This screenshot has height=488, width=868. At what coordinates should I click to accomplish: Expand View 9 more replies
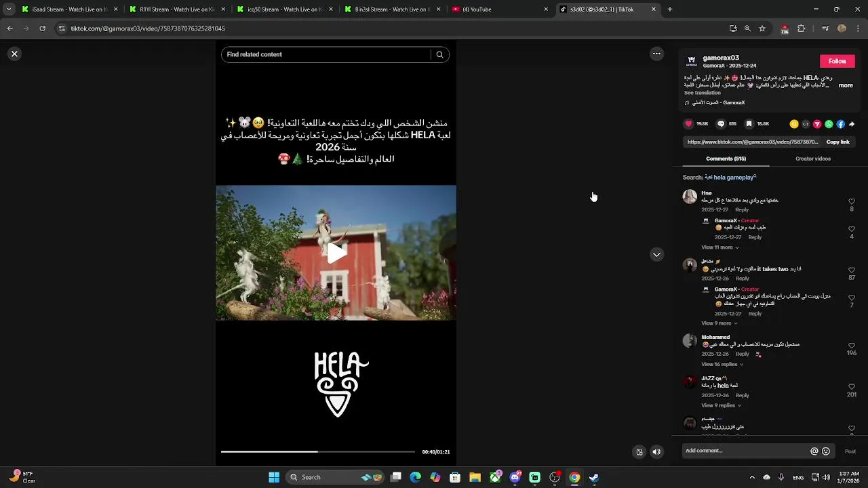(719, 323)
